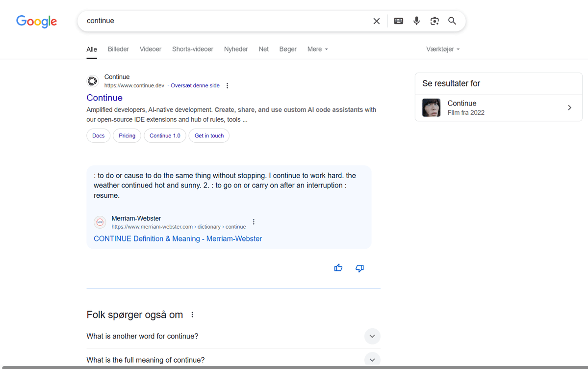
Task: Click the featured definition snippet text
Action: click(x=225, y=185)
